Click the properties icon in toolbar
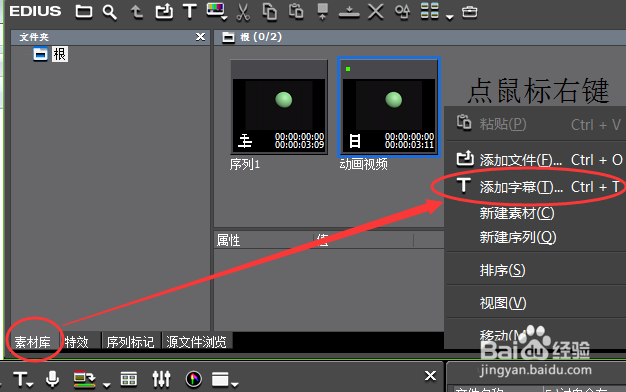The image size is (626, 392). 402,12
